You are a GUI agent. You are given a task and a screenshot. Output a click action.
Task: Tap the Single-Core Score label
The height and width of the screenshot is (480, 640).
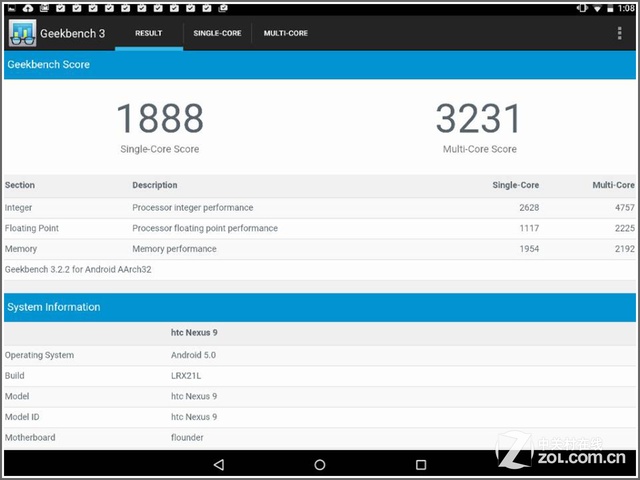pyautogui.click(x=160, y=149)
